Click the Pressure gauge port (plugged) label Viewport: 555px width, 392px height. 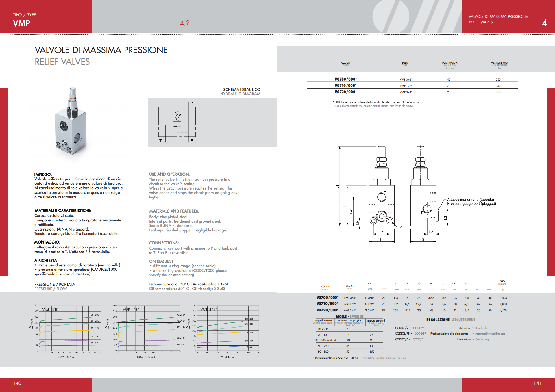(471, 204)
